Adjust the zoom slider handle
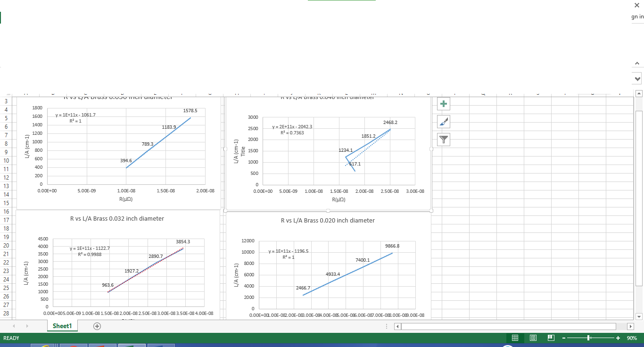The image size is (644, 347). click(589, 338)
